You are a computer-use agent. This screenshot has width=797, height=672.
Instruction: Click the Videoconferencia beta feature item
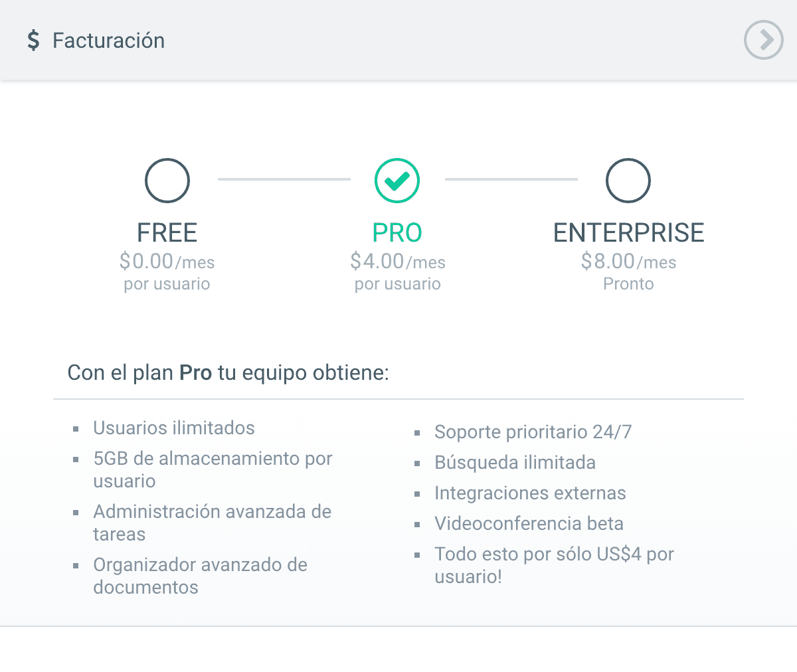pos(529,523)
